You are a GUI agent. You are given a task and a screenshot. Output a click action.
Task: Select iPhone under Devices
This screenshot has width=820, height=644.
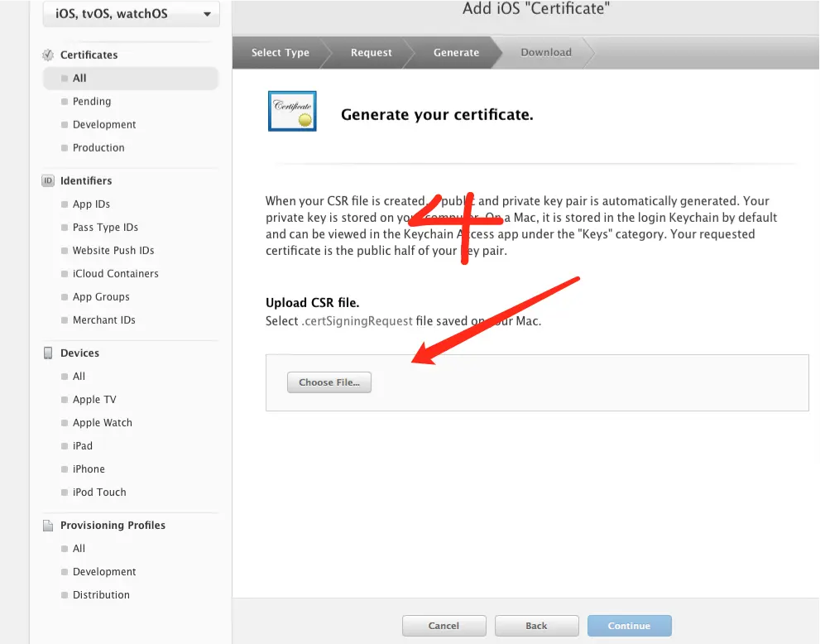coord(89,469)
